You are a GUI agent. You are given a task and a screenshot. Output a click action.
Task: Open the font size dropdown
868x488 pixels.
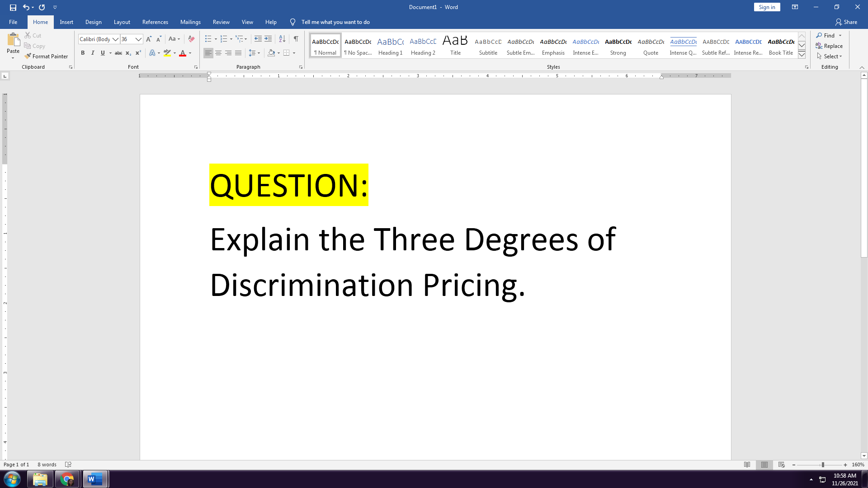[139, 39]
